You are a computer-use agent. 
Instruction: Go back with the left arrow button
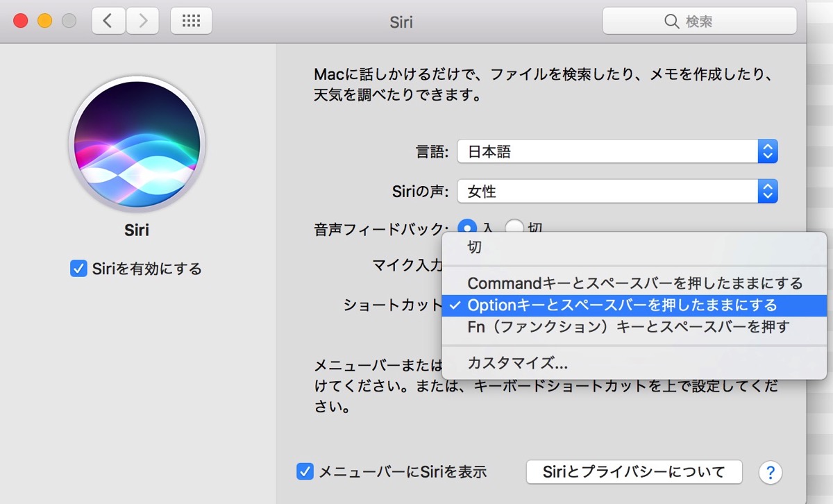pos(108,21)
